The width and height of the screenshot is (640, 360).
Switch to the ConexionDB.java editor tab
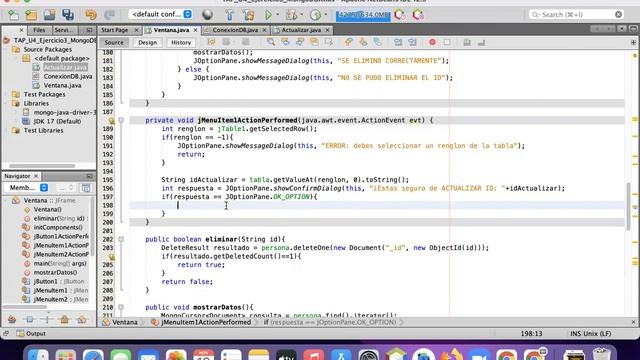click(236, 30)
